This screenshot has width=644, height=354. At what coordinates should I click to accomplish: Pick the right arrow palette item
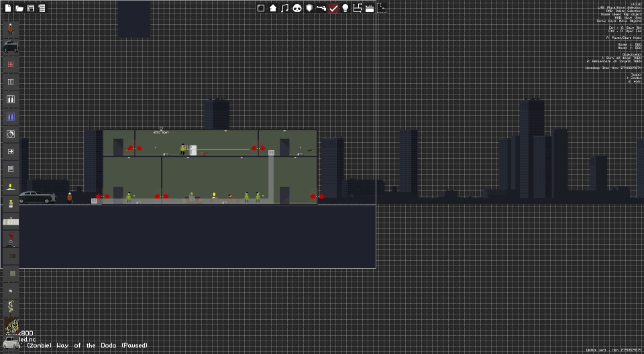click(11, 152)
